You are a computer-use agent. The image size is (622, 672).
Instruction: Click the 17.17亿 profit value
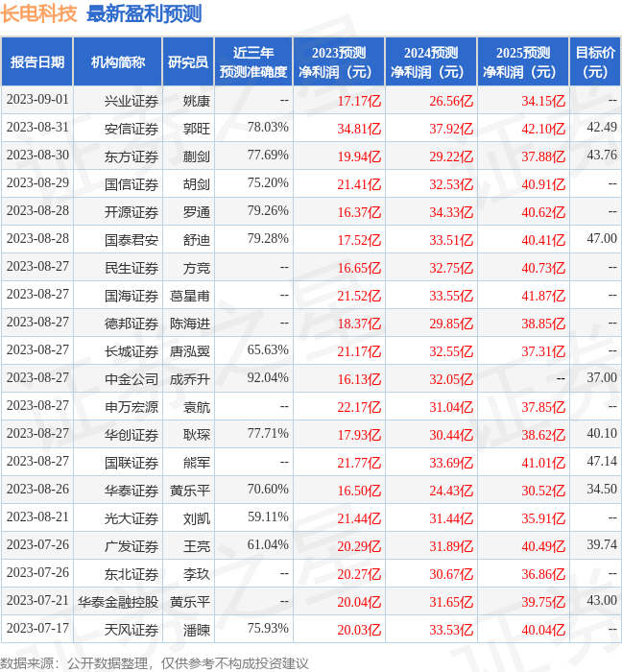tap(359, 101)
